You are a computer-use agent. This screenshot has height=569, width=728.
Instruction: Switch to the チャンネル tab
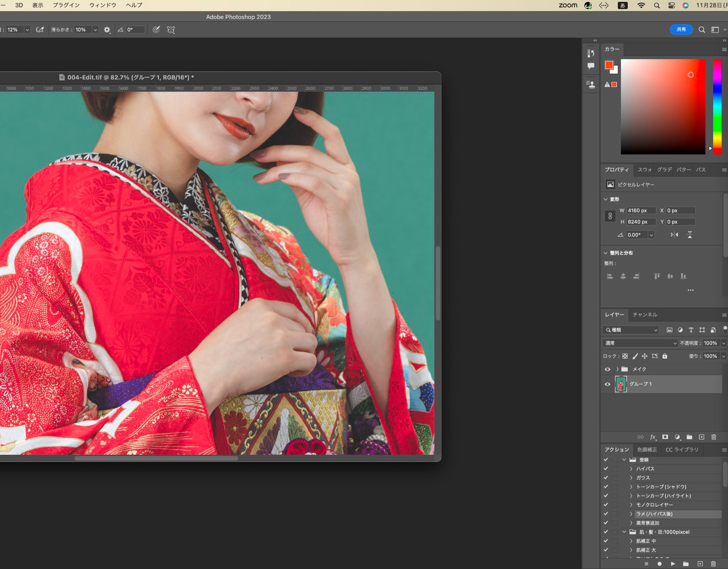[645, 315]
